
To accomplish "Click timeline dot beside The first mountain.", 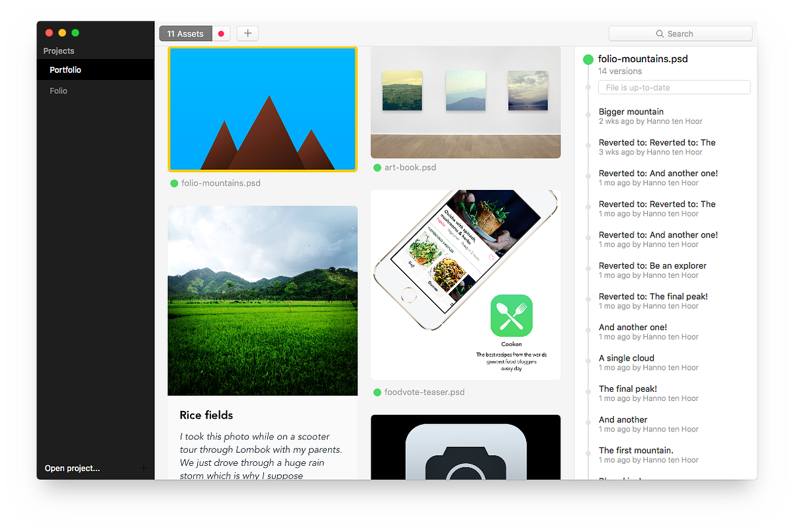I will coord(588,453).
